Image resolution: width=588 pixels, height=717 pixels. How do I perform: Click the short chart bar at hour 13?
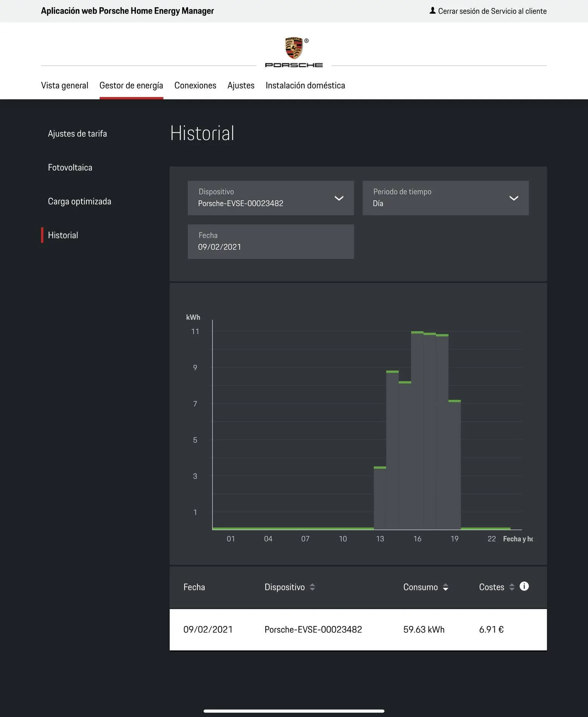[380, 498]
